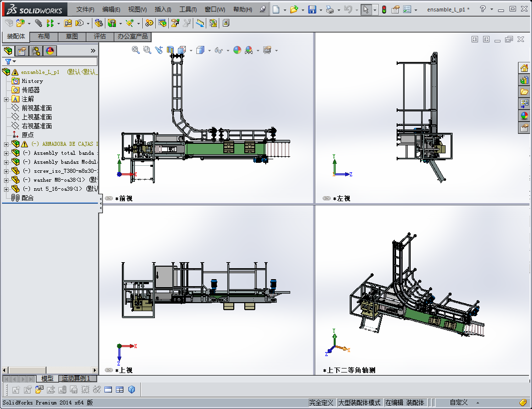
Task: Click the *前视 viewport label link icon
Action: pos(109,198)
